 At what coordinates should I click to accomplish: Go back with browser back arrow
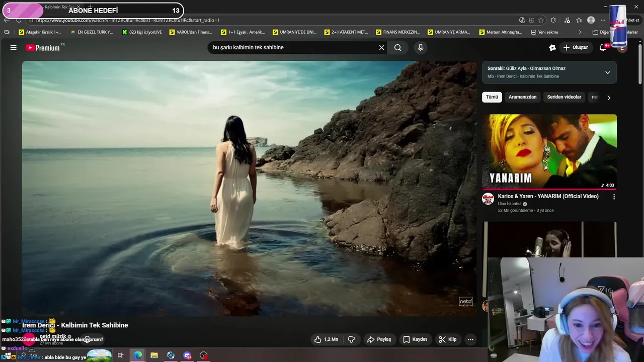pyautogui.click(x=7, y=20)
